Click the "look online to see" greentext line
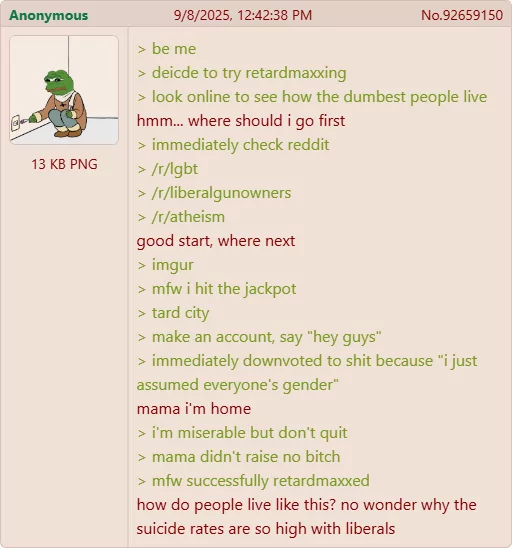 pos(312,97)
